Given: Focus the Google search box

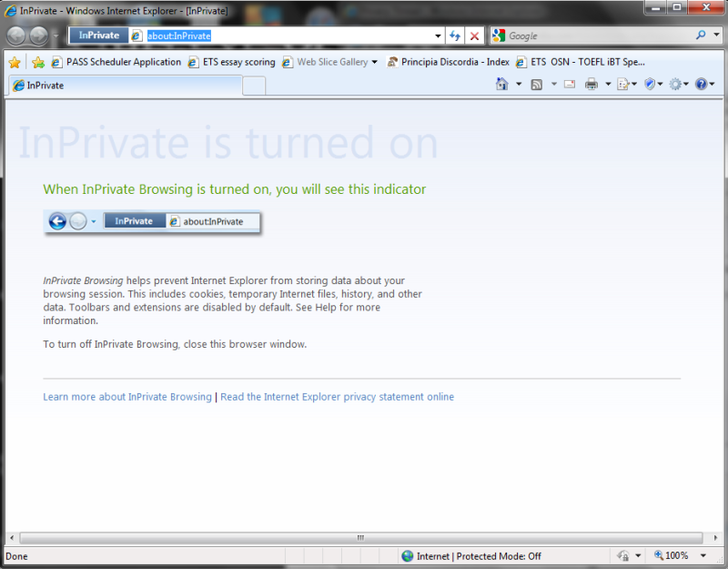Looking at the screenshot, I should 599,36.
